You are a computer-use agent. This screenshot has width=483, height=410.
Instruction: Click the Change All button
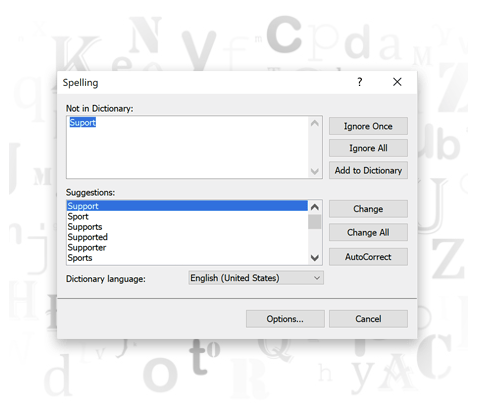(x=368, y=232)
